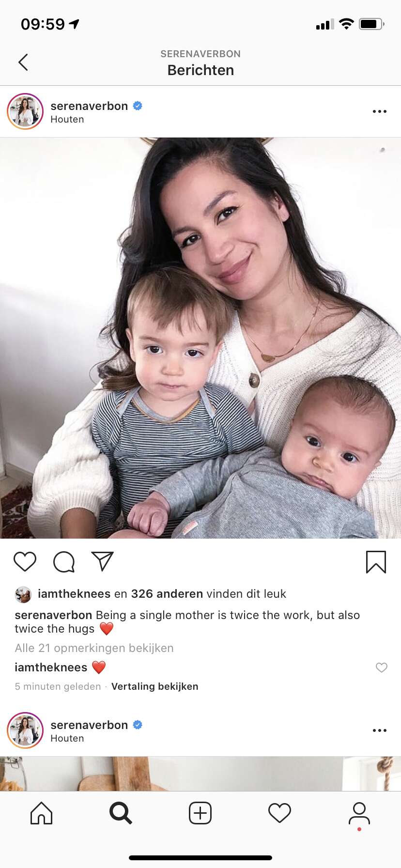This screenshot has height=868, width=401.
Task: Open the three-dot menu of the second post
Action: 380,730
